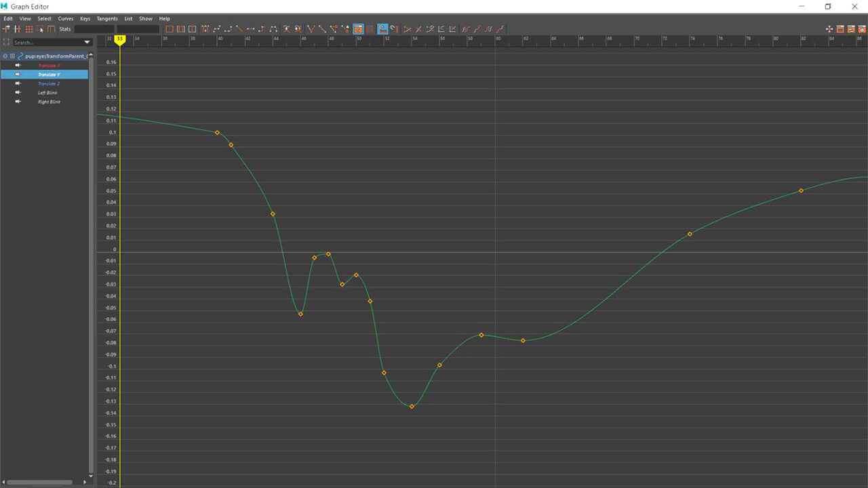868x488 pixels.
Task: Click the first Stats value field
Action: tap(94, 29)
